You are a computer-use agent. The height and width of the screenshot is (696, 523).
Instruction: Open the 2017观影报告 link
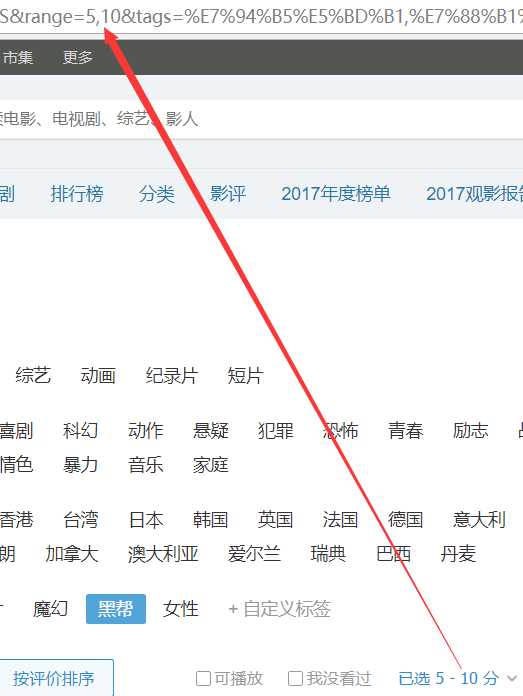pos(475,194)
